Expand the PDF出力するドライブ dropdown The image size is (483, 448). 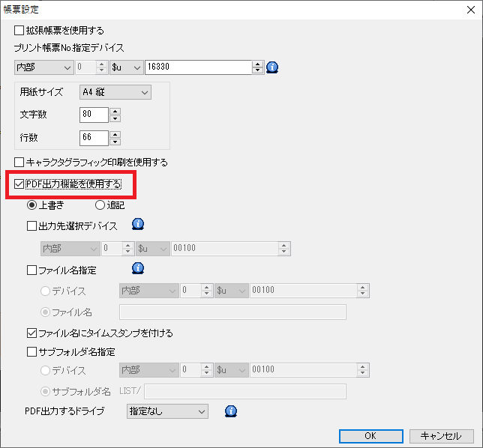(166, 411)
